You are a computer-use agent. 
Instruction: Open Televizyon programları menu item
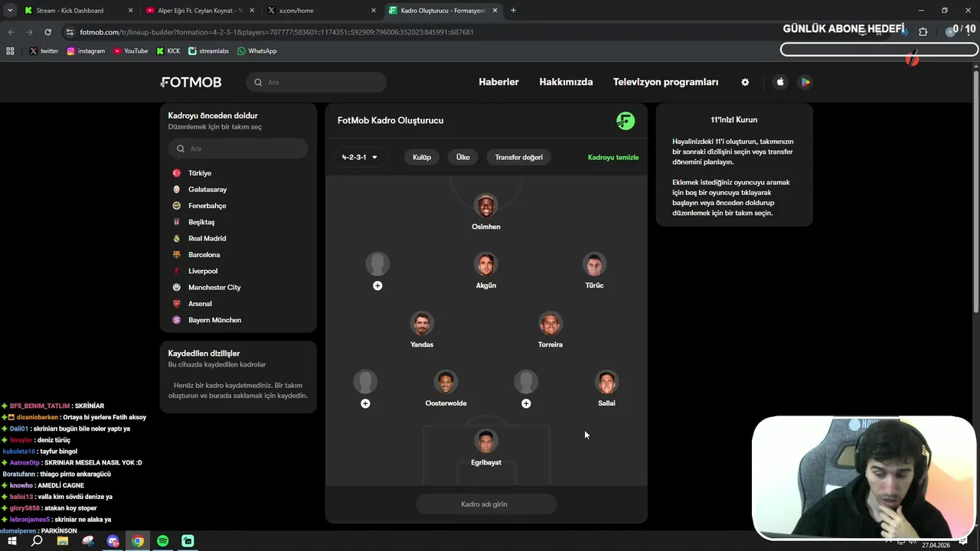coord(665,82)
